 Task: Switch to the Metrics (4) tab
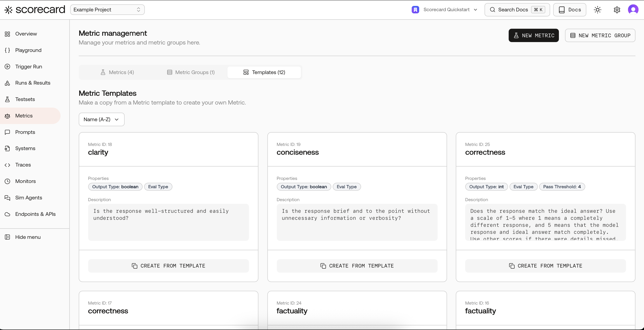click(x=117, y=73)
